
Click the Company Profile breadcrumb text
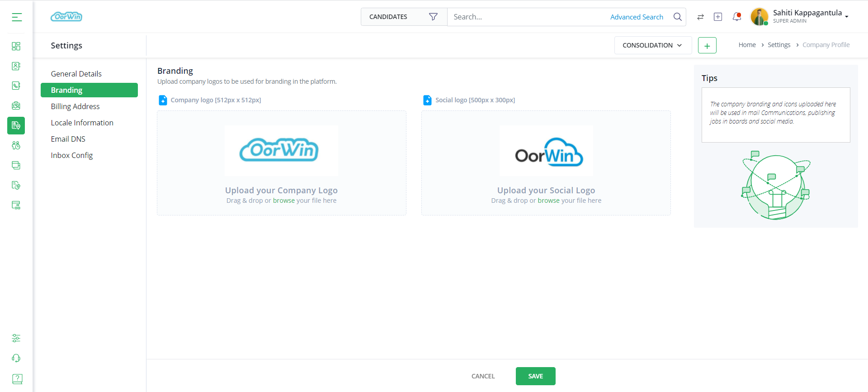[x=826, y=45]
